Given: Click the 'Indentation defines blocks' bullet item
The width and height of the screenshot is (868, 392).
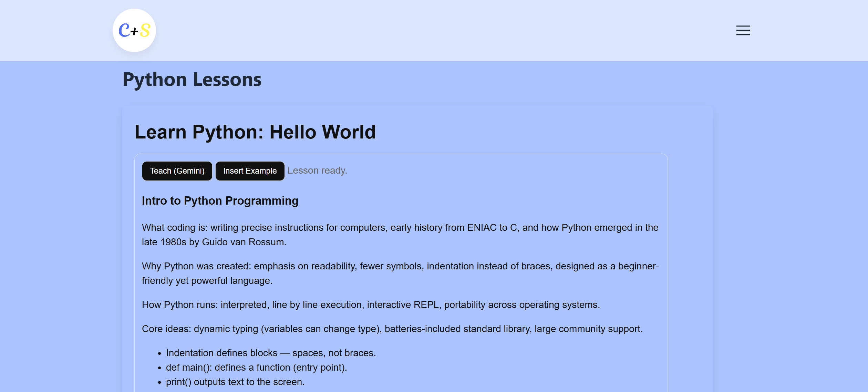Looking at the screenshot, I should (271, 353).
